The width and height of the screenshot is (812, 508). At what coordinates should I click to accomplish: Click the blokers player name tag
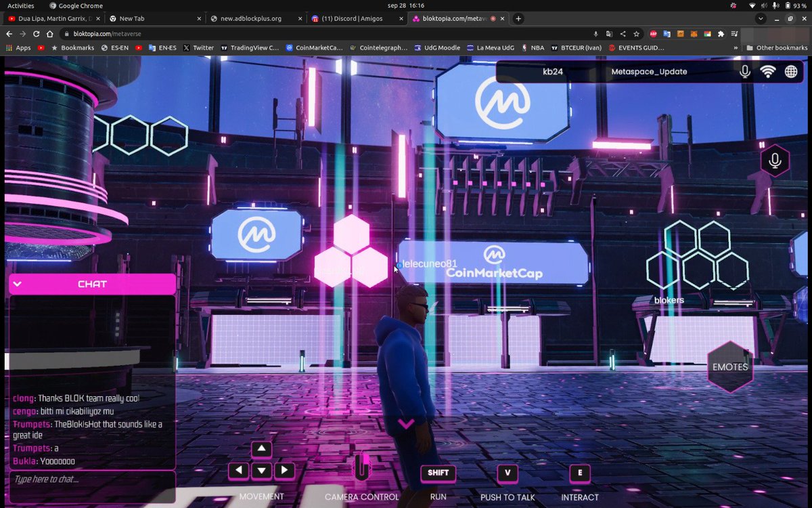(x=669, y=300)
